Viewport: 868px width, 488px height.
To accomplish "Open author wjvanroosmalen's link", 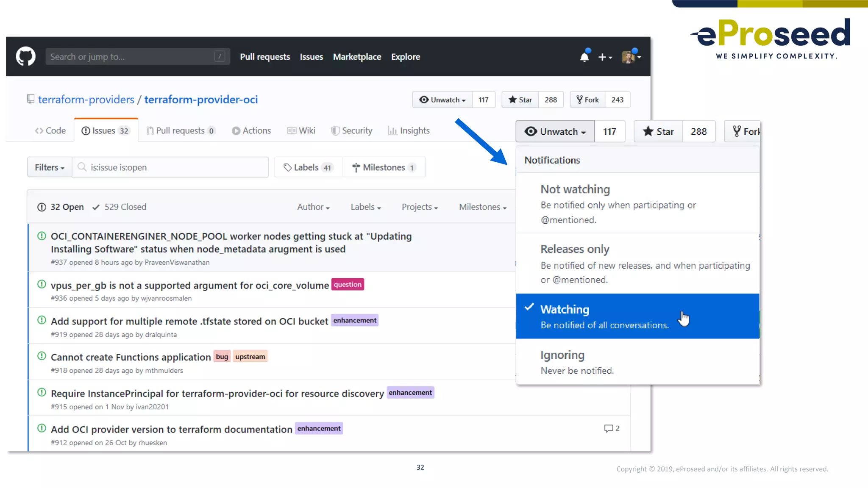I will point(166,298).
